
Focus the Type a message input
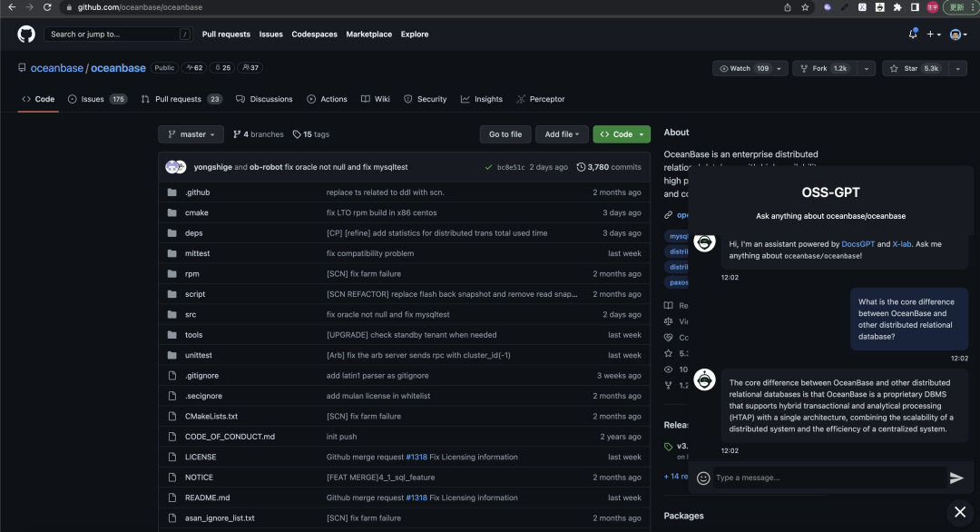click(829, 478)
